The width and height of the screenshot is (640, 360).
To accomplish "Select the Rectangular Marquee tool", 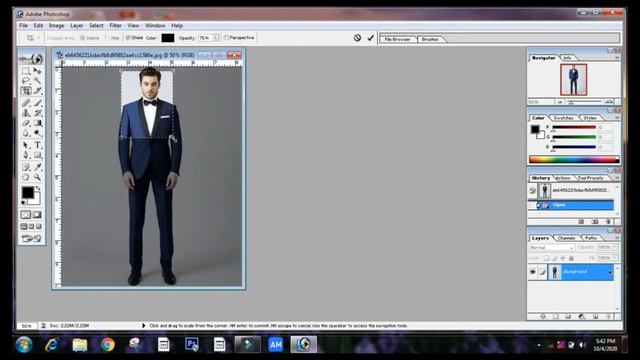I will click(26, 71).
